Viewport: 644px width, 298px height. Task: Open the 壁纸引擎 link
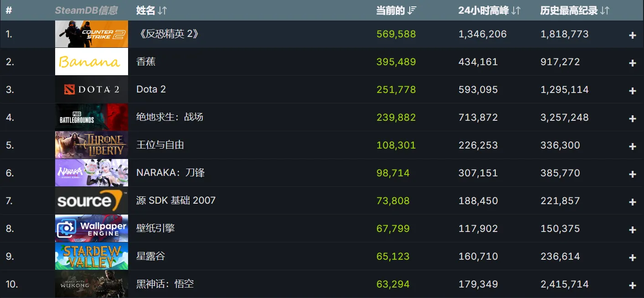(x=155, y=228)
